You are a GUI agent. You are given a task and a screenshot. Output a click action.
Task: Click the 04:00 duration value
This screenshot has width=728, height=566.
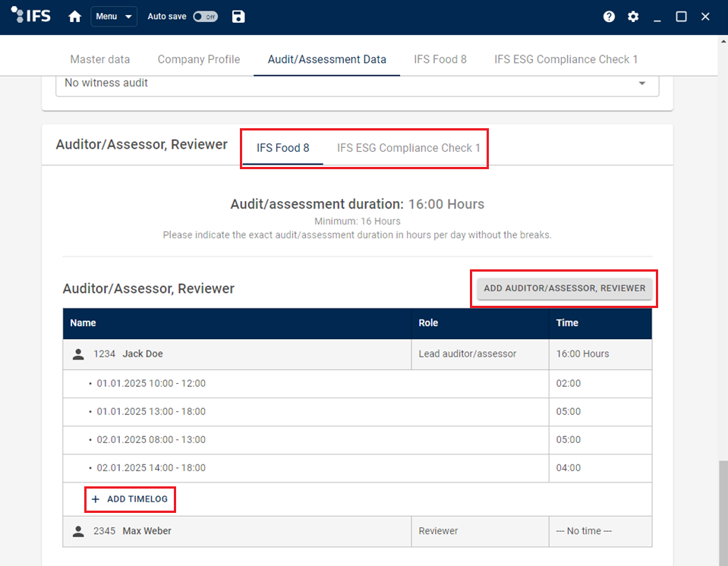click(x=569, y=468)
